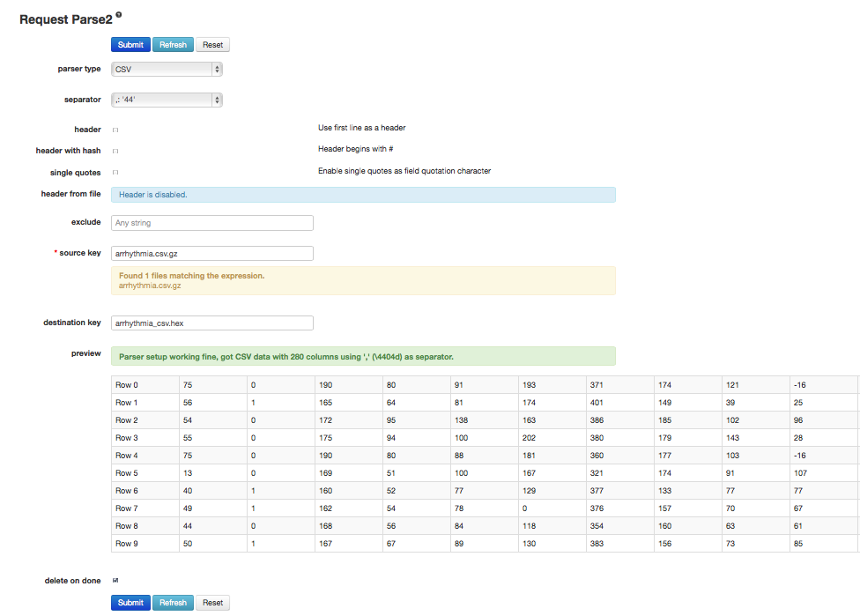Screen dimensions: 860x616
Task: Click the top Reset button
Action: (212, 44)
